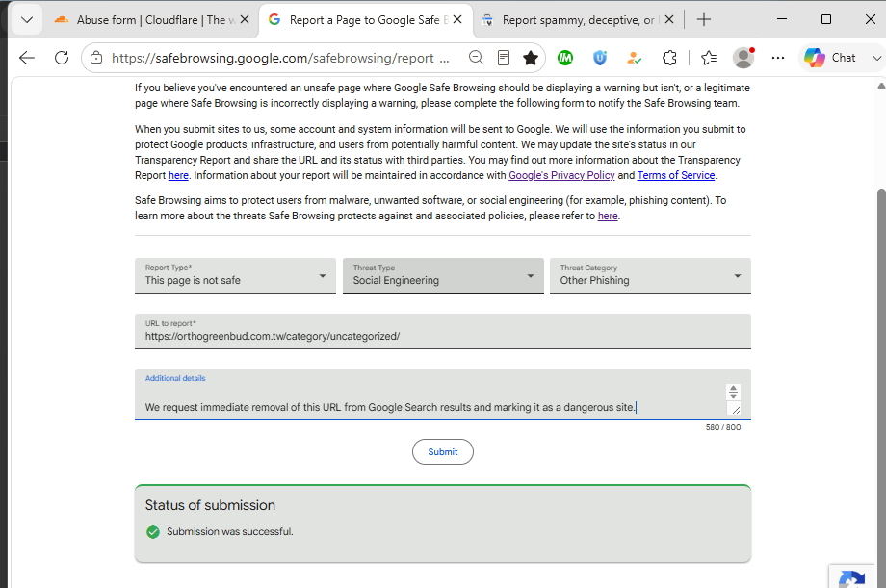Open the browser profile avatar

pyautogui.click(x=743, y=58)
